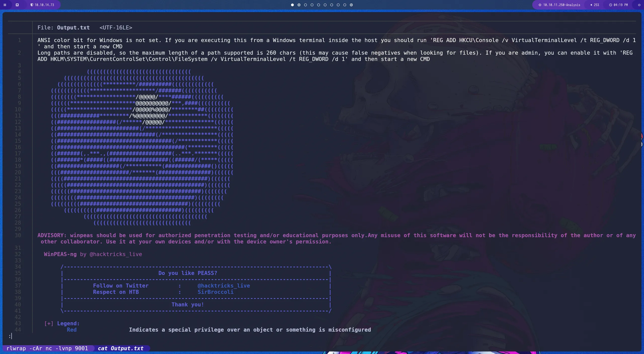Click the network interface icon in the top bar
The image size is (644, 354).
click(17, 5)
